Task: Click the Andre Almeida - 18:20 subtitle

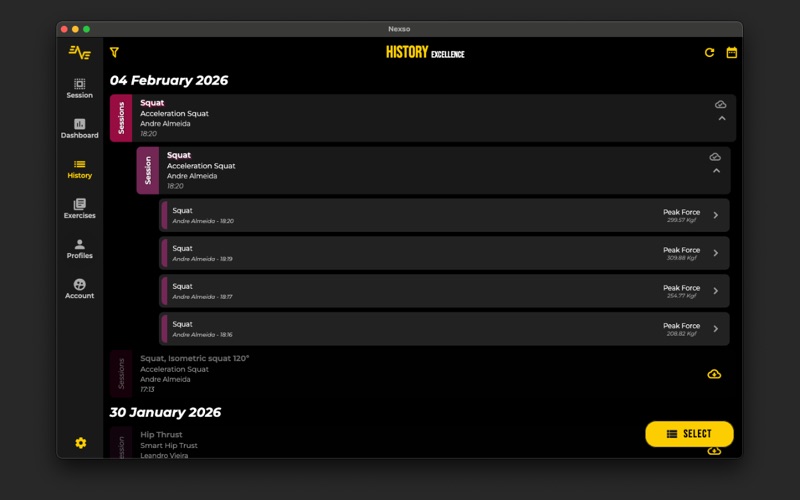Action: point(203,221)
